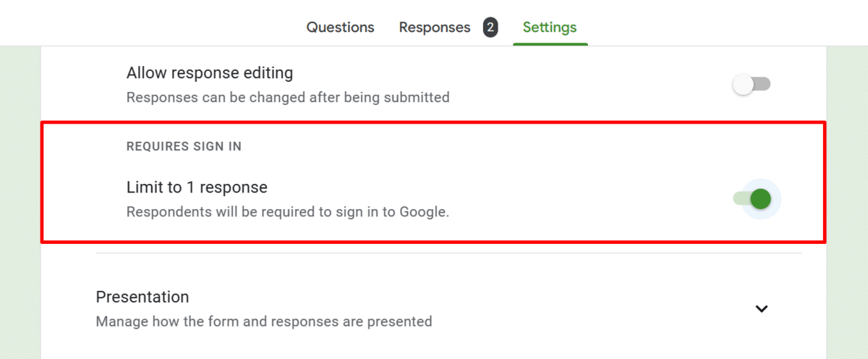The image size is (868, 359).
Task: Click the divider line above Presentation
Action: point(448,253)
